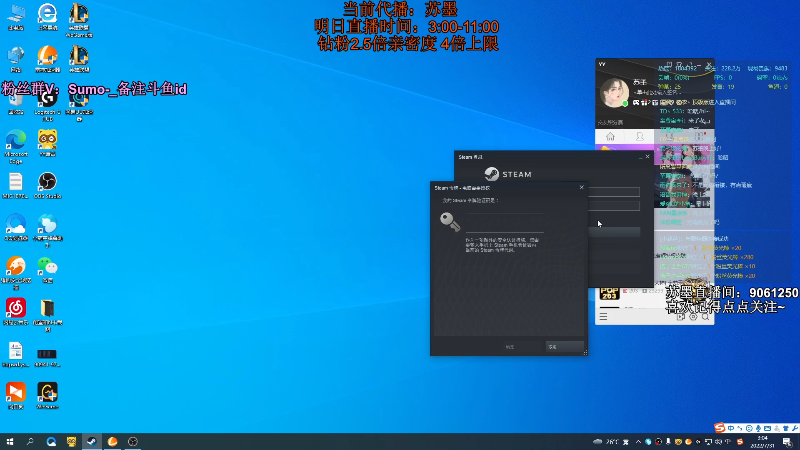The height and width of the screenshot is (450, 800).
Task: Open the Network desktop icon
Action: coord(16,59)
